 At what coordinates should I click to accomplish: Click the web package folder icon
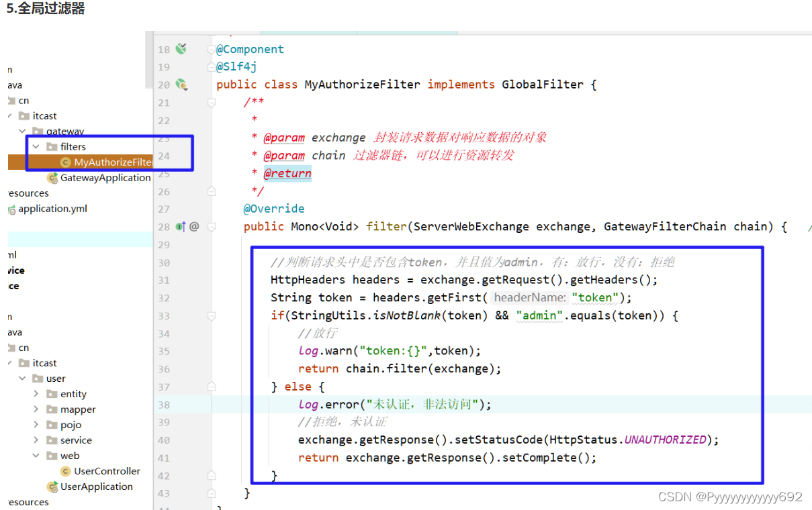click(x=52, y=455)
